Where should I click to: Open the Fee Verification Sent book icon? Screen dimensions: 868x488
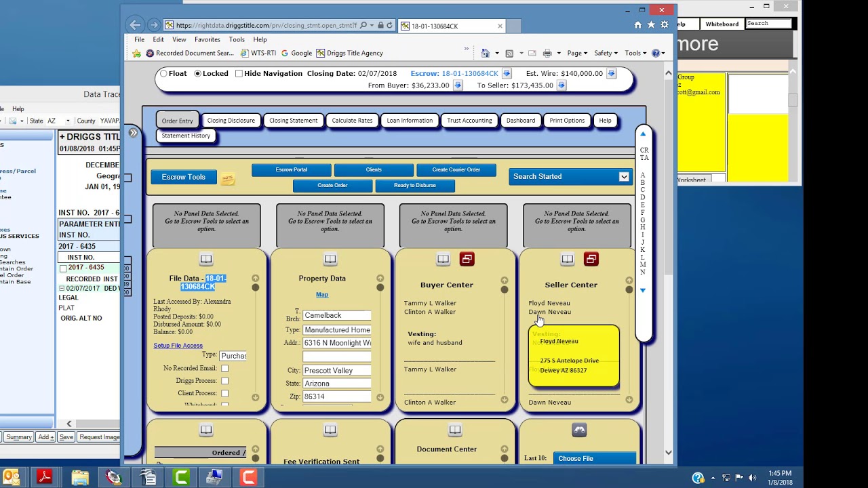tap(330, 430)
